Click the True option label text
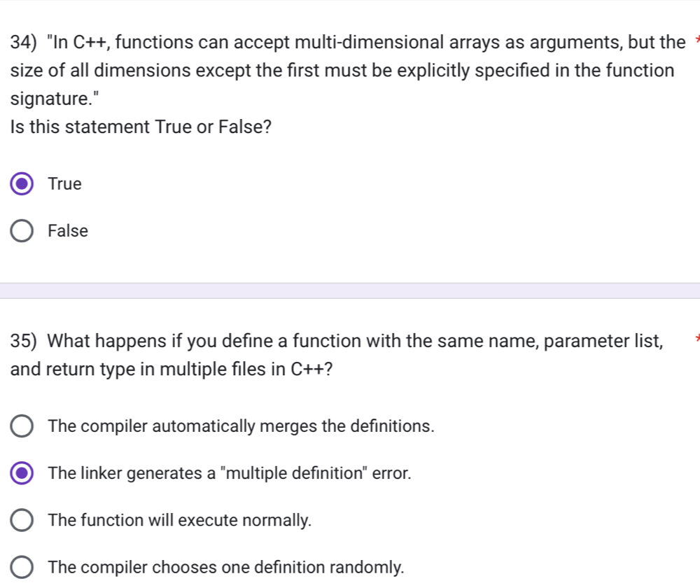 [64, 183]
